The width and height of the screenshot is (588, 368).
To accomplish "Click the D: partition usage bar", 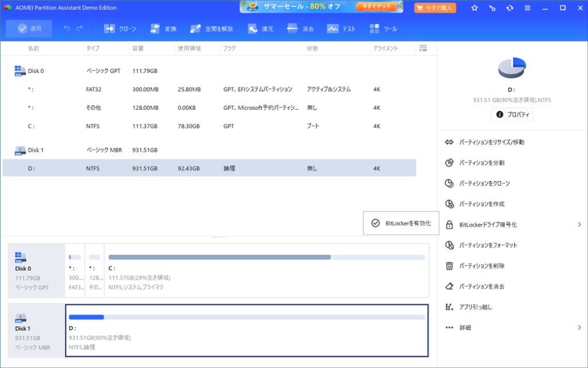I will coord(247,317).
